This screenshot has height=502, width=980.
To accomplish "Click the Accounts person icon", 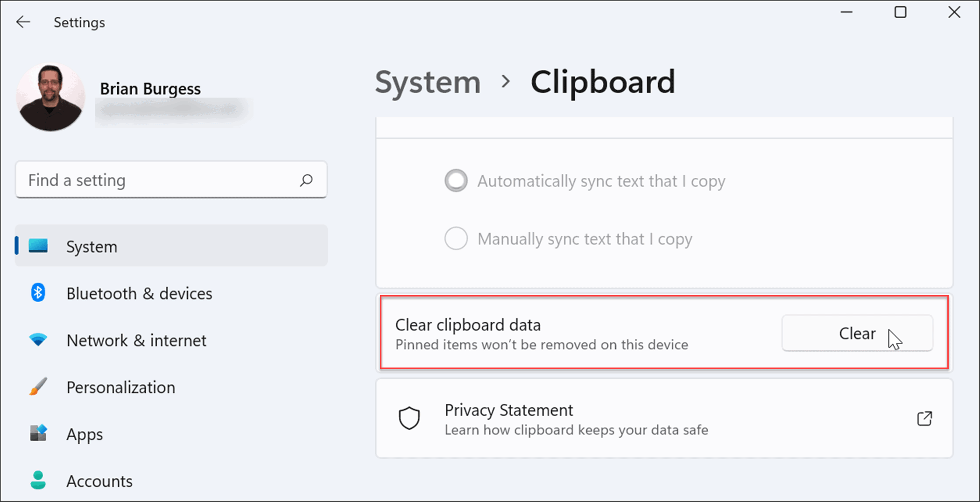I will (x=38, y=480).
